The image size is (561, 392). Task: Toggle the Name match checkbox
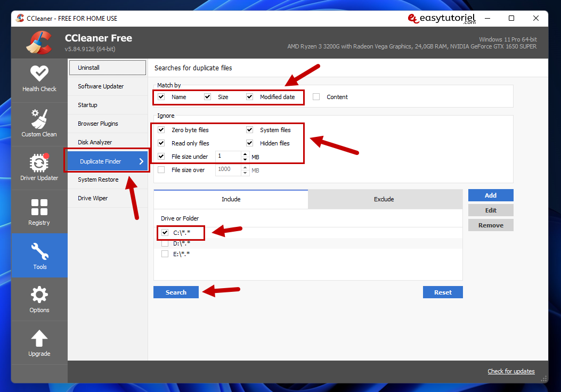[x=161, y=97]
